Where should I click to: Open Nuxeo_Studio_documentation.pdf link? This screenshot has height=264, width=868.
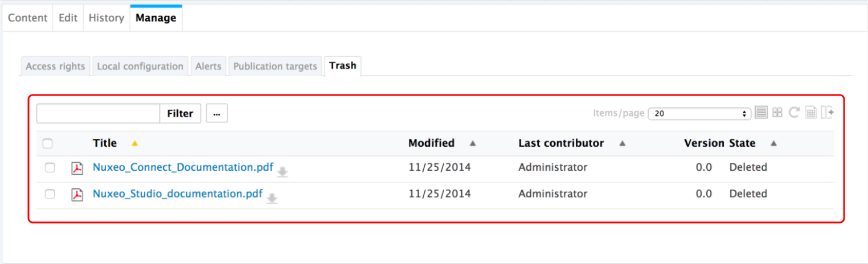(x=178, y=193)
